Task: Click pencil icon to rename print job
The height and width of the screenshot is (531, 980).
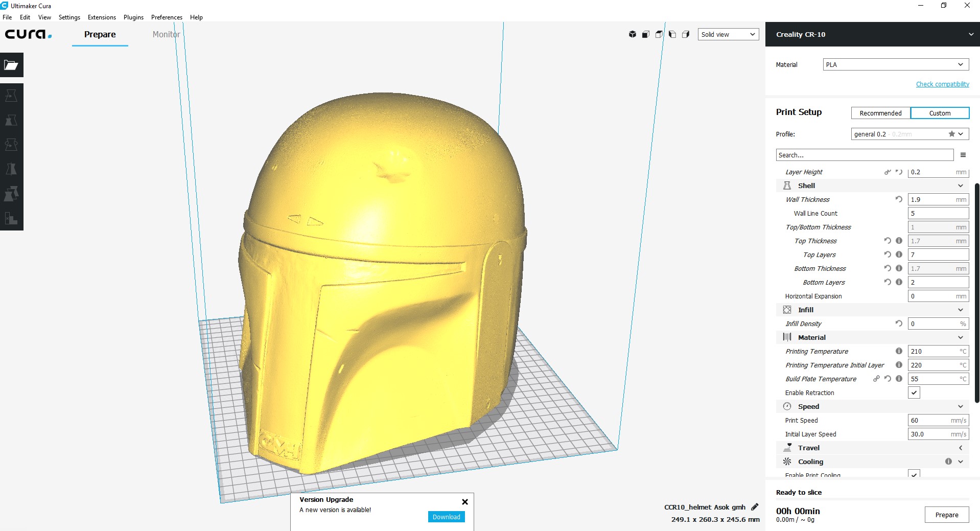Action: click(755, 507)
